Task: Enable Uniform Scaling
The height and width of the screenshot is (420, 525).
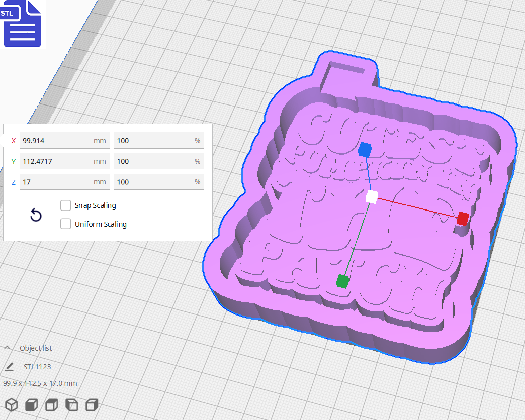Action: [x=65, y=224]
